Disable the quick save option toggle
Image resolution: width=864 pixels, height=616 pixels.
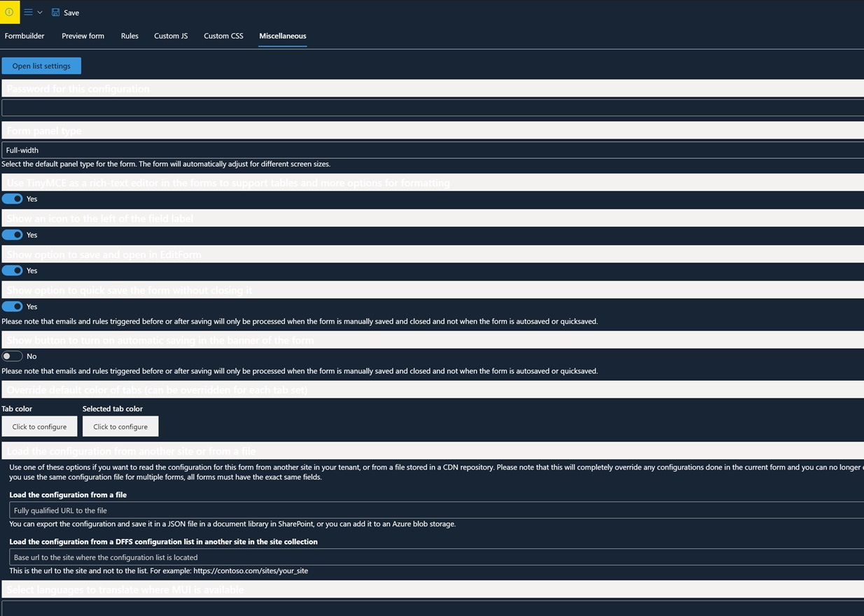click(x=13, y=307)
